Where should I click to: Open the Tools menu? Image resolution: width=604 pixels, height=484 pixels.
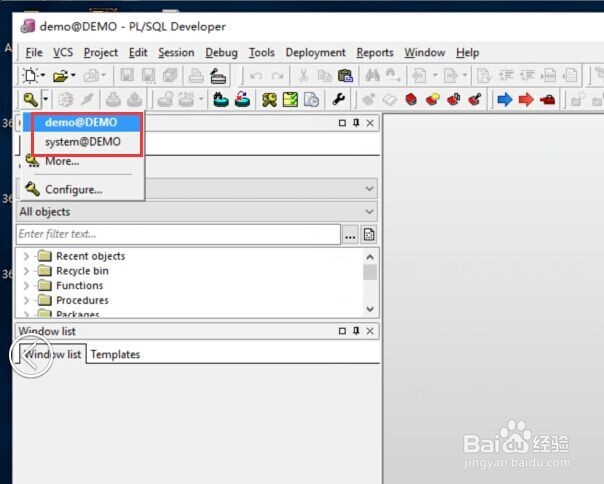pyautogui.click(x=262, y=52)
